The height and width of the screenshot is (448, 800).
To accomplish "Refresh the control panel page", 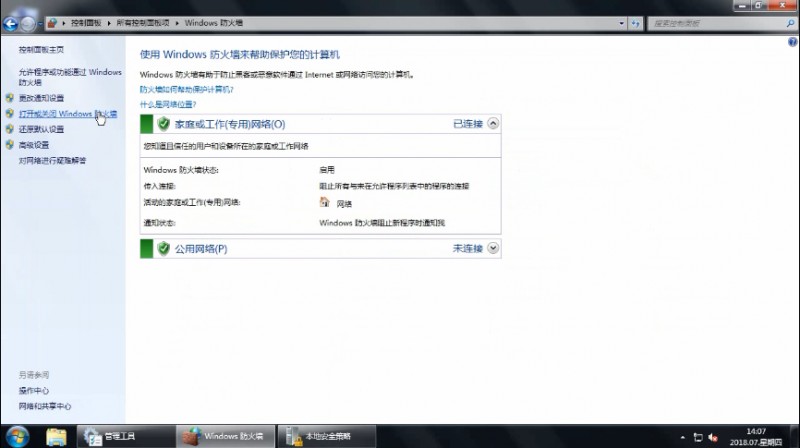I will tap(635, 23).
